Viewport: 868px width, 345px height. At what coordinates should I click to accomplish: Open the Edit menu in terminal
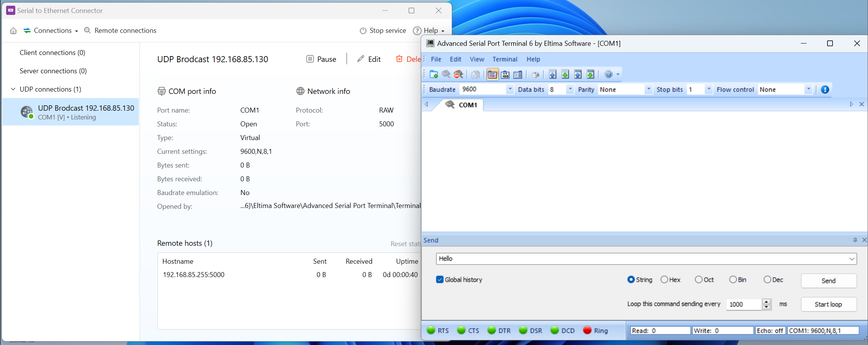tap(455, 59)
